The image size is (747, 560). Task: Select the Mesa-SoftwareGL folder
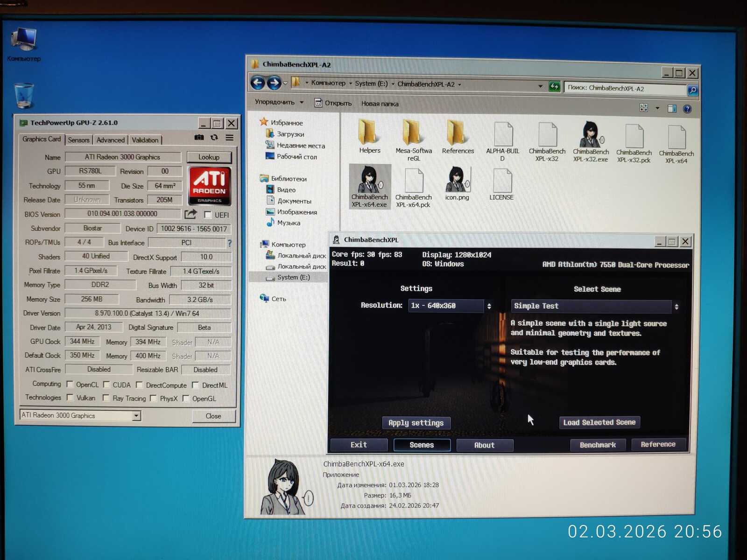(x=414, y=140)
